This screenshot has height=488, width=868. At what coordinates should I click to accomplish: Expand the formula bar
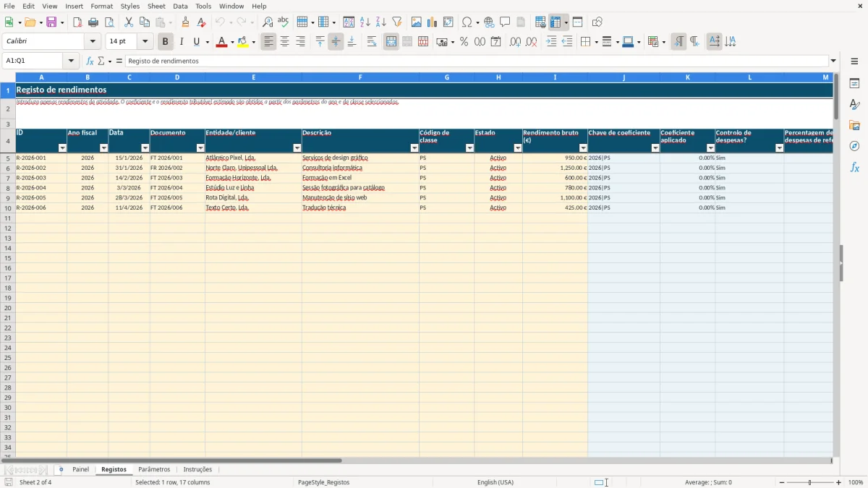833,61
